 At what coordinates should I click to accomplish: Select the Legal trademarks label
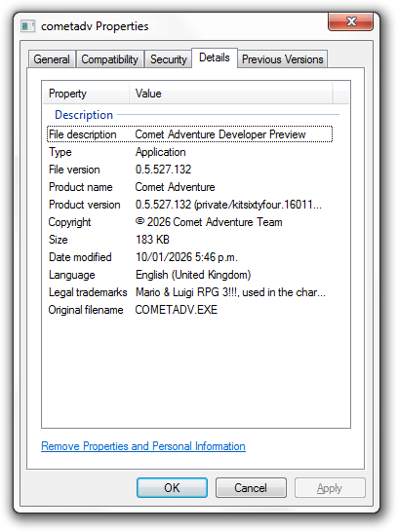pyautogui.click(x=88, y=292)
